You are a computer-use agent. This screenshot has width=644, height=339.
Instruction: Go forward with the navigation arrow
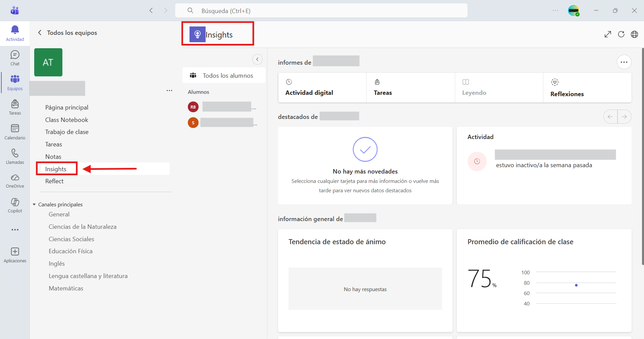click(x=165, y=10)
